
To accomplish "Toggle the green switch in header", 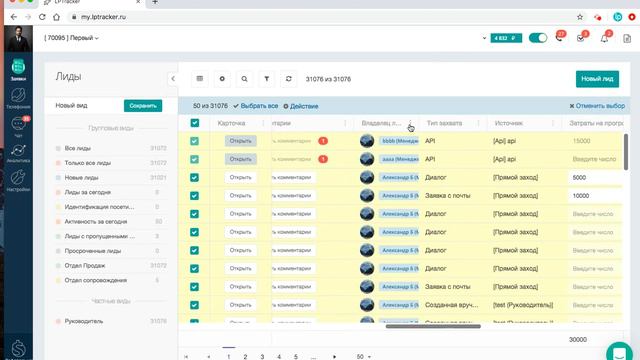I will pyautogui.click(x=538, y=38).
